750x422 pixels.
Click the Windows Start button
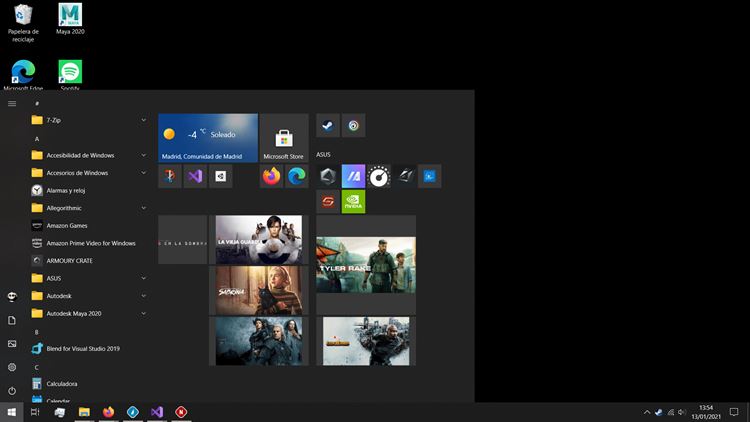[x=11, y=412]
